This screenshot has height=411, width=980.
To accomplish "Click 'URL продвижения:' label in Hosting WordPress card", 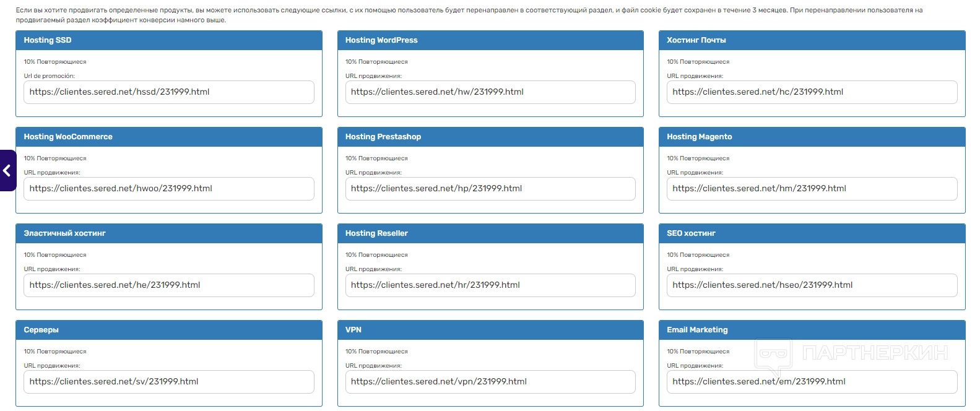I will coord(373,76).
